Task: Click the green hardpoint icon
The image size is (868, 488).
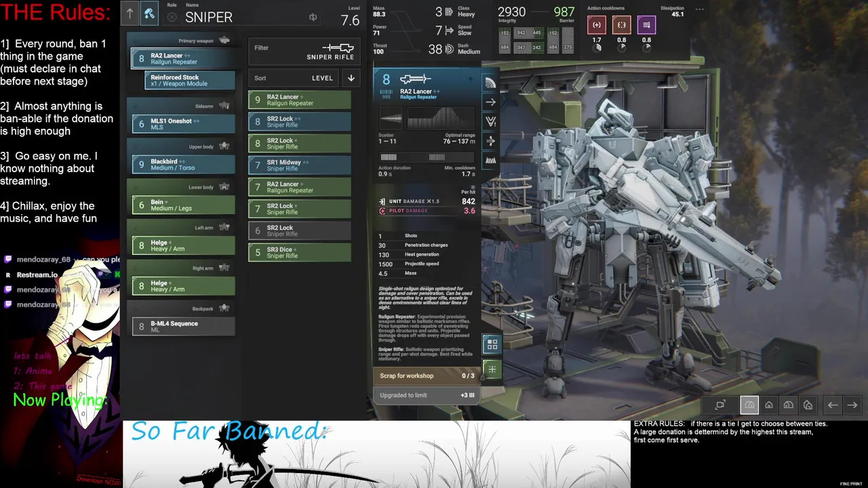Action: click(492, 369)
